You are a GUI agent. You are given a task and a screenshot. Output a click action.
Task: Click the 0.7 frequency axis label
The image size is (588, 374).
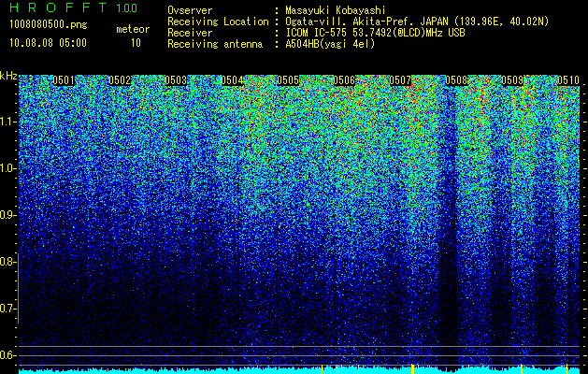(7, 309)
